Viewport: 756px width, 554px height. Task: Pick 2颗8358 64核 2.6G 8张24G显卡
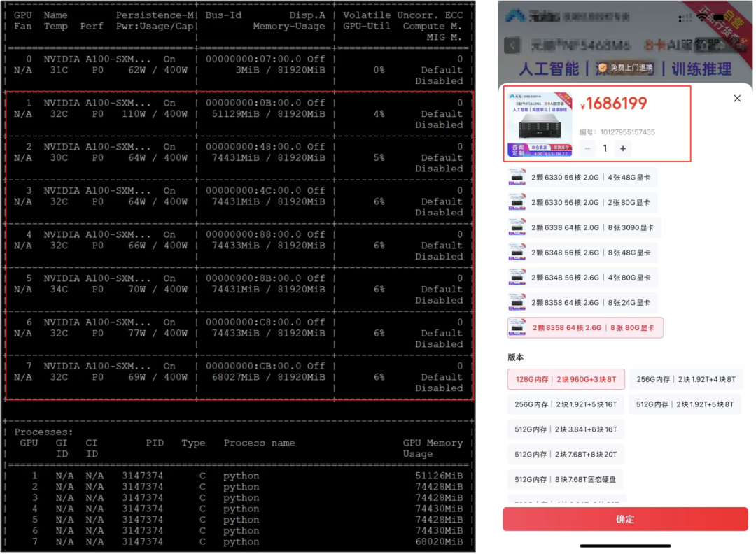point(582,303)
